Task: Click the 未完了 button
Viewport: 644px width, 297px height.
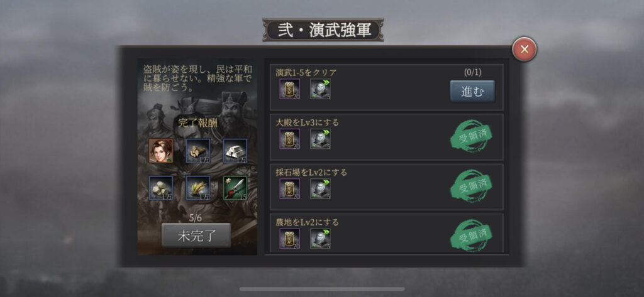Action: 196,235
